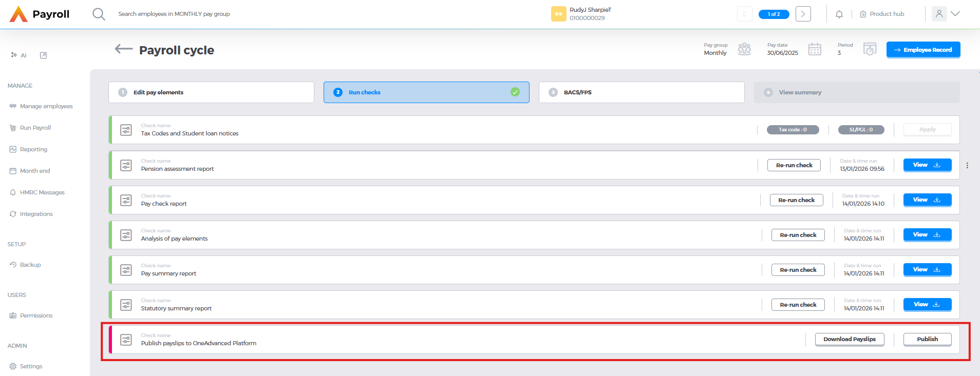Go to the next employee arrow

pos(803,14)
